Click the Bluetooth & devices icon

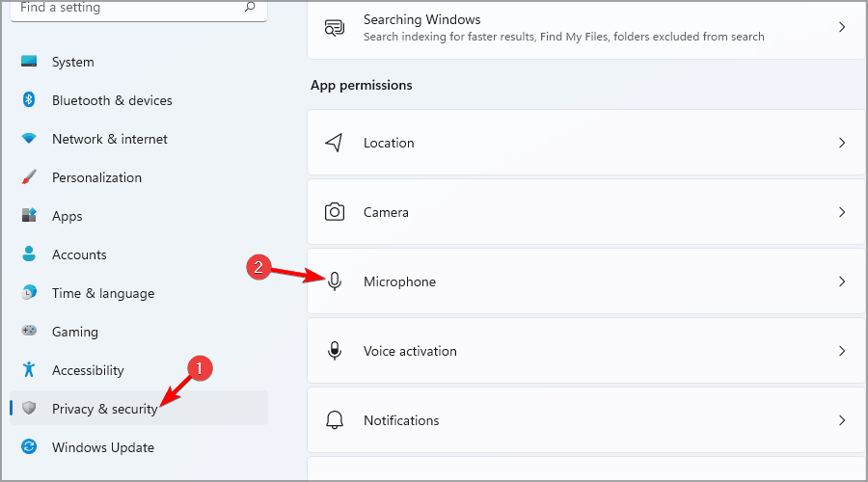click(29, 100)
